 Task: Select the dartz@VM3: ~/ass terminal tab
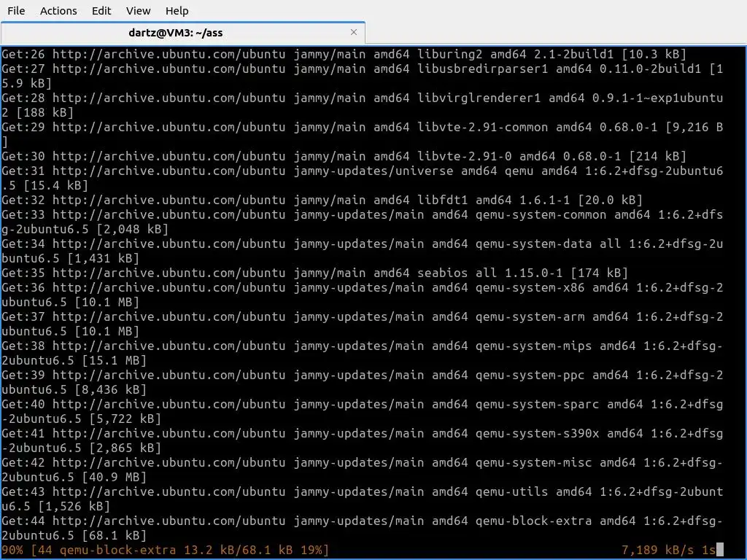175,32
